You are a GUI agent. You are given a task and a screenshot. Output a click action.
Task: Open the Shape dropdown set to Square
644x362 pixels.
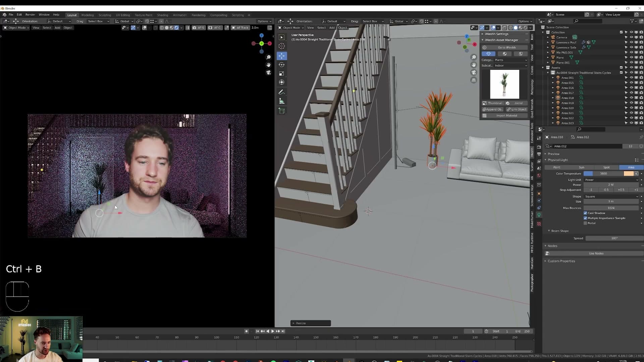(611, 197)
